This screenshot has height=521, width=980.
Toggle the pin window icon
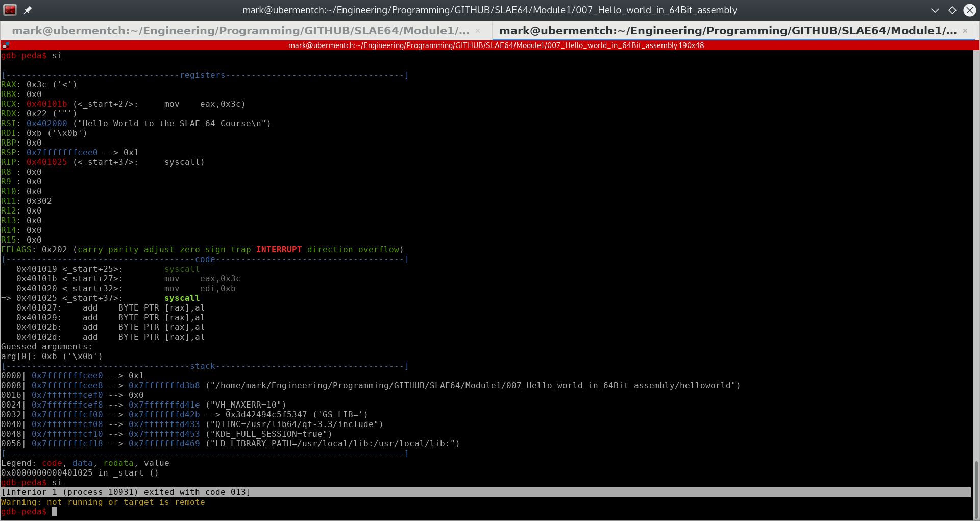click(x=28, y=10)
